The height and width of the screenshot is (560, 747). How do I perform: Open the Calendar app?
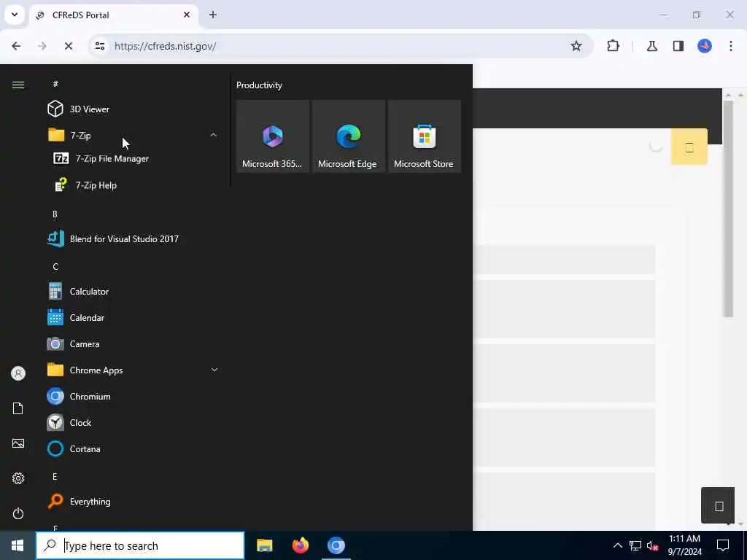[132, 318]
